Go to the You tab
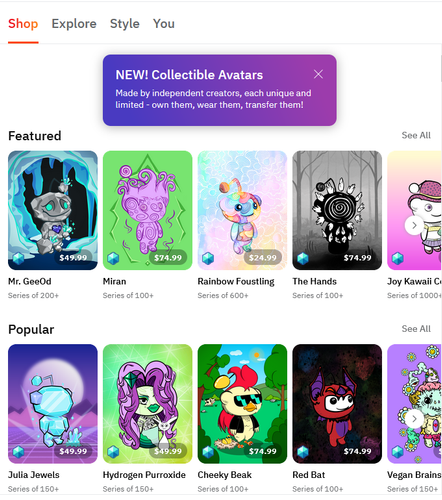The width and height of the screenshot is (442, 500). point(164,24)
